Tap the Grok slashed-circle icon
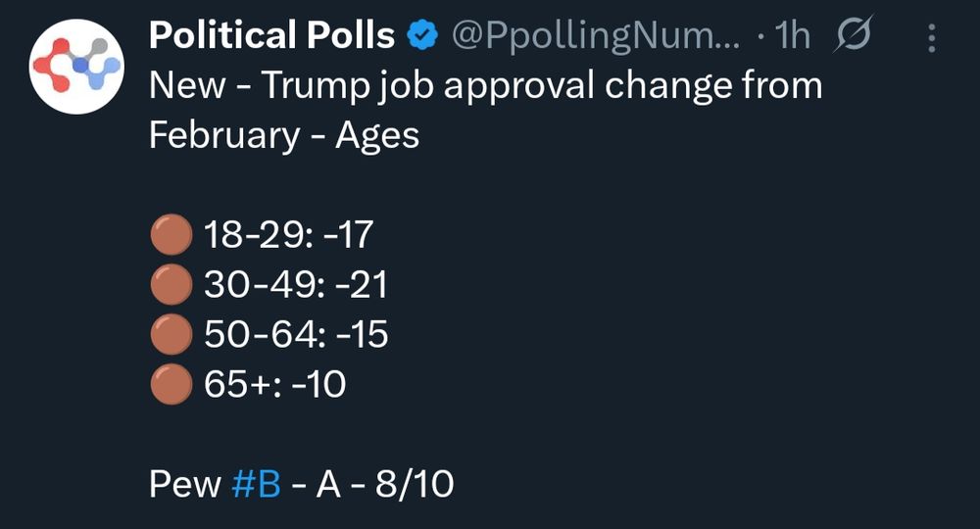980x529 pixels. pos(853,33)
